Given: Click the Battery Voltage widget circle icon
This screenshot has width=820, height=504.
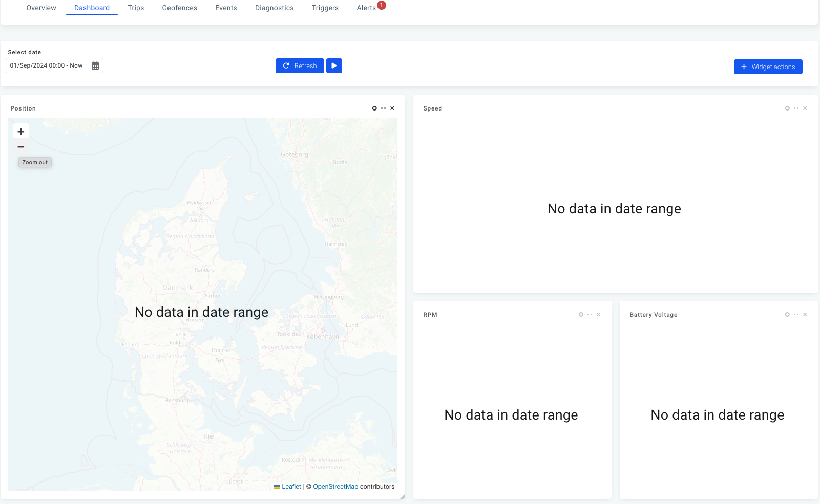Looking at the screenshot, I should pos(787,314).
